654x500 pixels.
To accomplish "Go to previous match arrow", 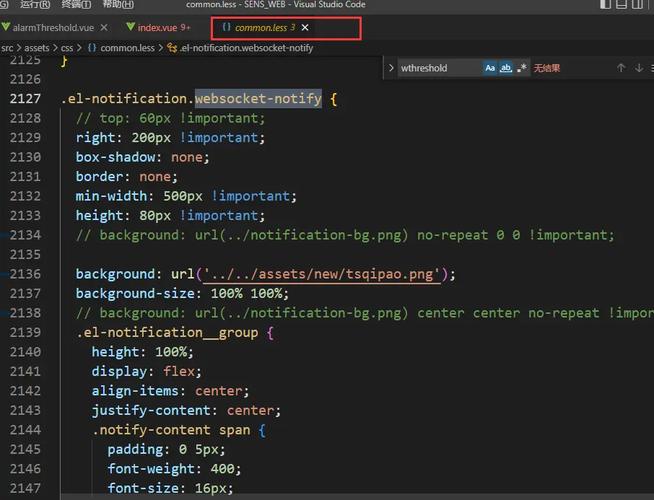I will tap(621, 68).
